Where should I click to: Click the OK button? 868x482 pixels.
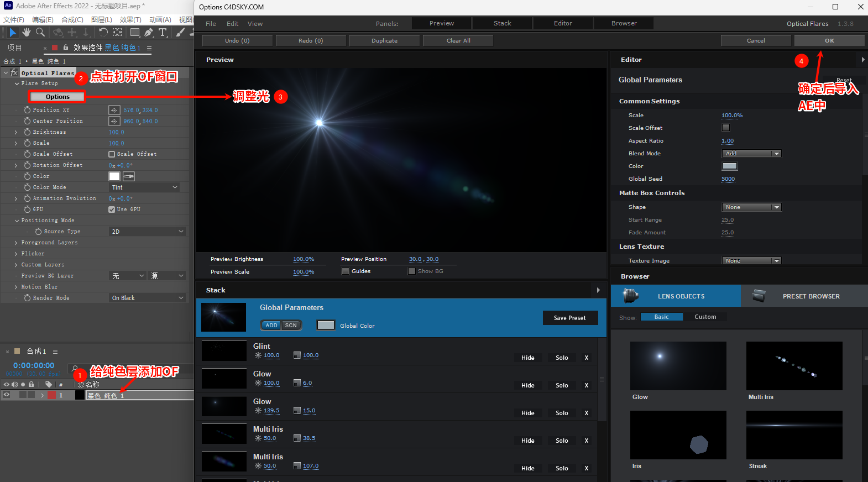pyautogui.click(x=829, y=40)
